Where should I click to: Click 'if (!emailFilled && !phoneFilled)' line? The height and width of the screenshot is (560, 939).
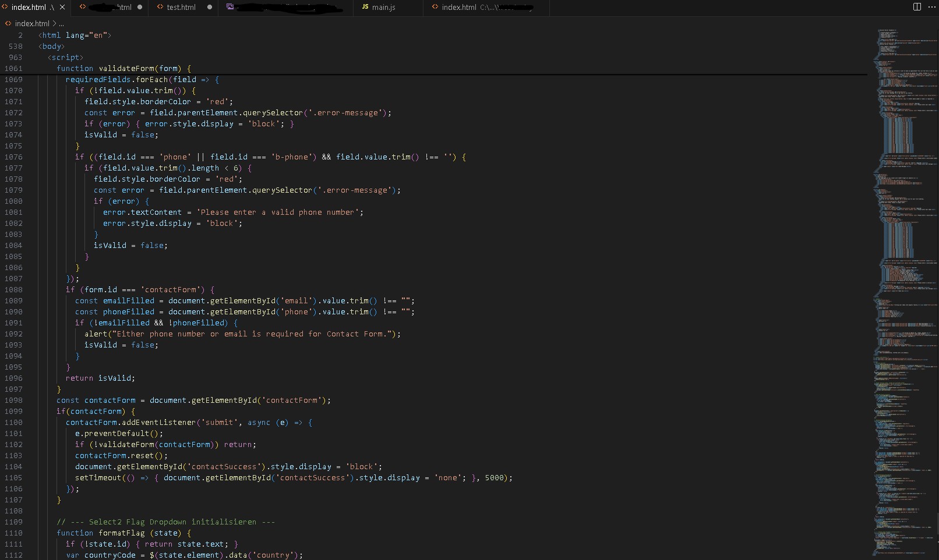click(156, 322)
